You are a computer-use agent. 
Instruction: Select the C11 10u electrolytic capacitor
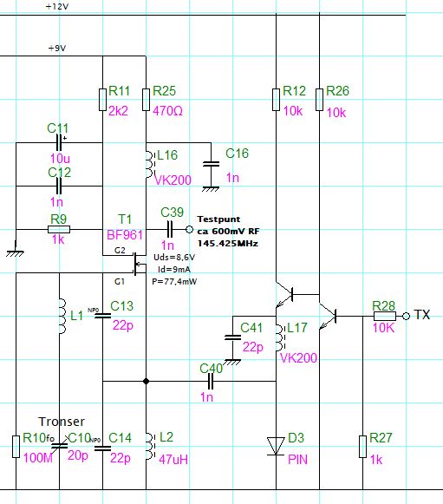pos(59,142)
